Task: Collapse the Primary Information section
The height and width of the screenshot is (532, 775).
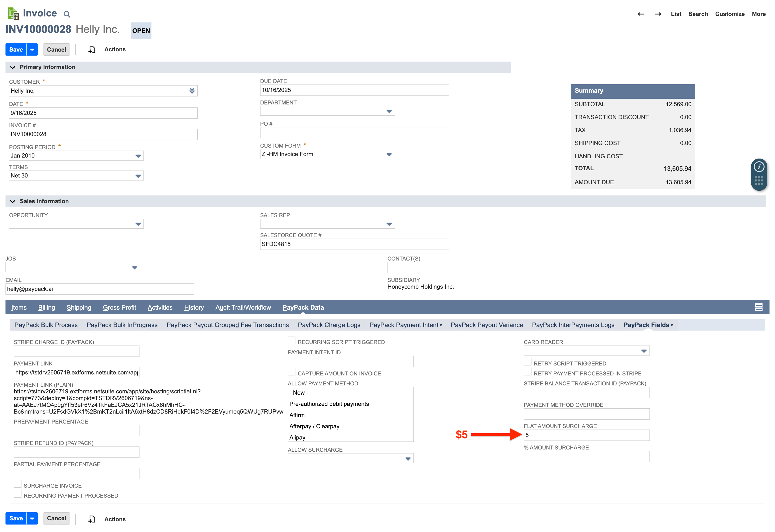Action: pyautogui.click(x=13, y=67)
